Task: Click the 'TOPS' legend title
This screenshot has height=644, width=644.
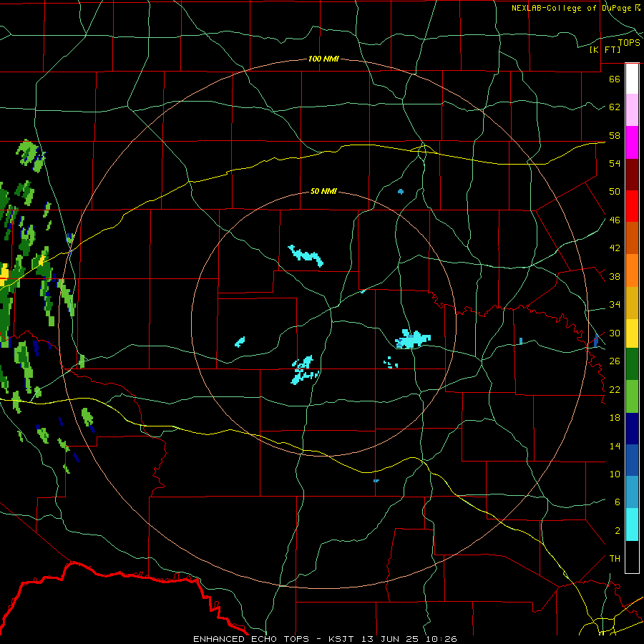Action: click(629, 43)
